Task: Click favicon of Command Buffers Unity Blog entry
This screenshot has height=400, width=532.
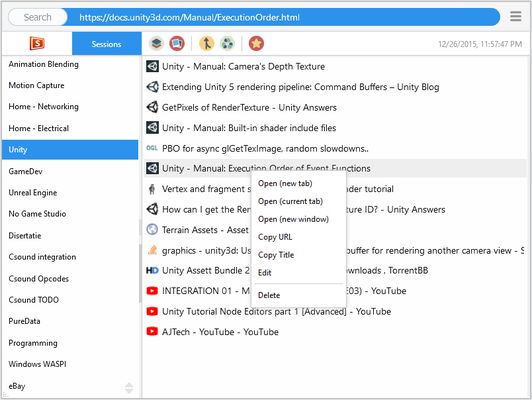Action: pyautogui.click(x=152, y=87)
